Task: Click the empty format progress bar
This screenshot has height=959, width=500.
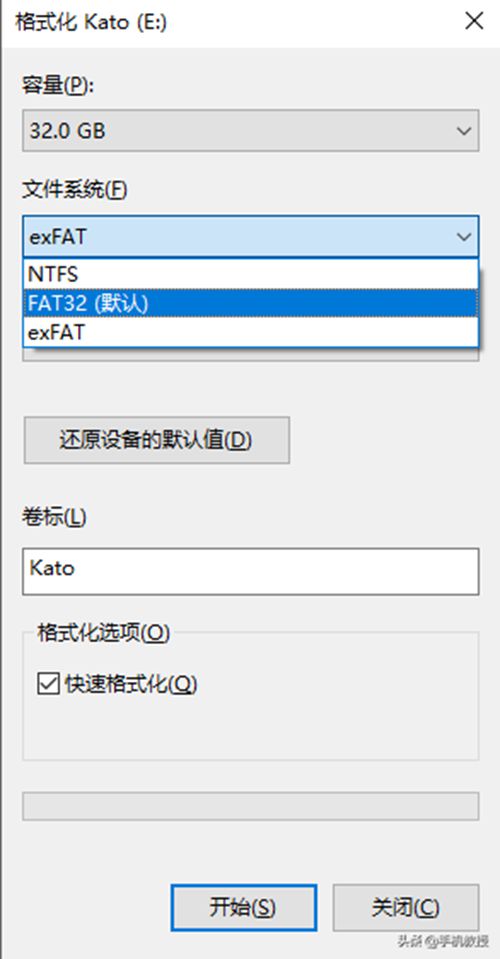Action: click(251, 806)
